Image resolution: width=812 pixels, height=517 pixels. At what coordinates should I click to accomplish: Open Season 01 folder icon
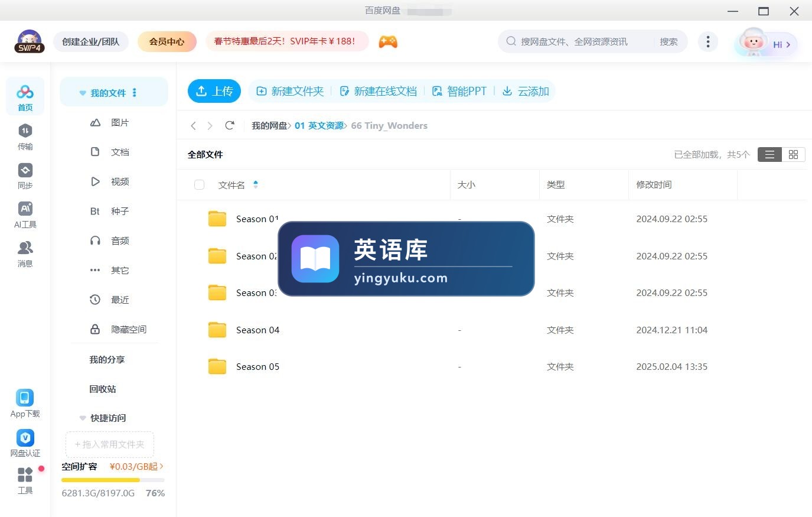[217, 219]
